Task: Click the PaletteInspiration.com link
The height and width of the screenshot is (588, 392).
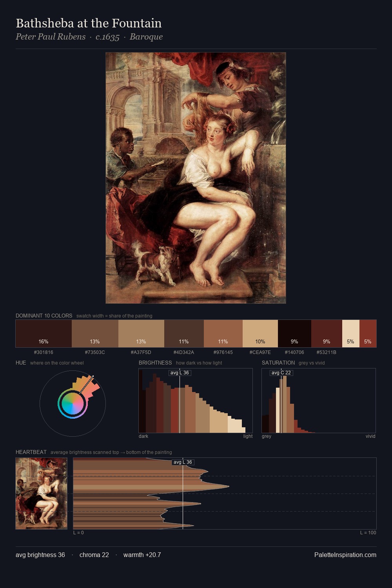Action: [x=345, y=555]
